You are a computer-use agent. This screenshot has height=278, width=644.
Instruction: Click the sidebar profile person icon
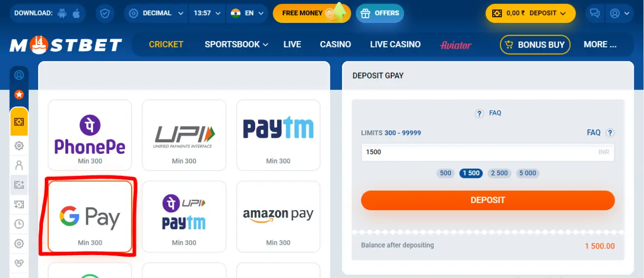(x=19, y=165)
